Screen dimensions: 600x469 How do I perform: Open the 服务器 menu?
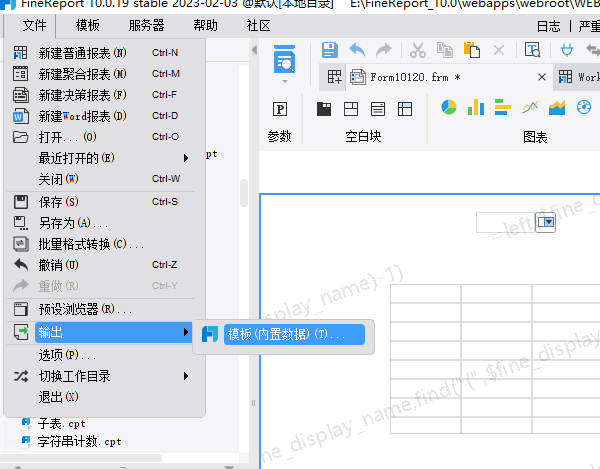coord(146,26)
